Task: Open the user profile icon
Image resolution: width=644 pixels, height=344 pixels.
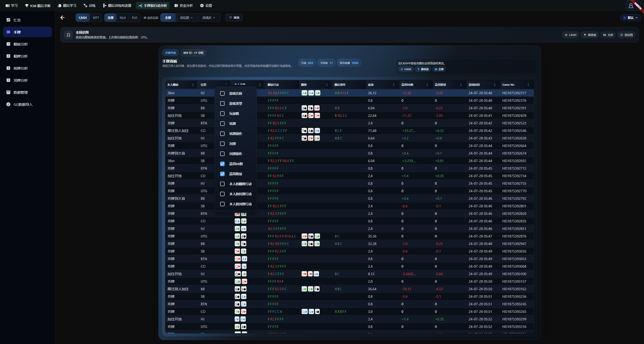Action: pyautogui.click(x=631, y=6)
